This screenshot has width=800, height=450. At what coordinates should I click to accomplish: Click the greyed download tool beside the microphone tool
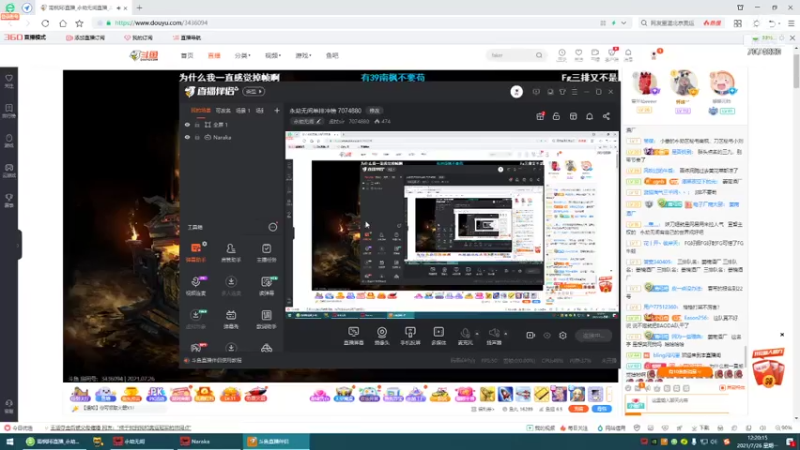pos(231,286)
